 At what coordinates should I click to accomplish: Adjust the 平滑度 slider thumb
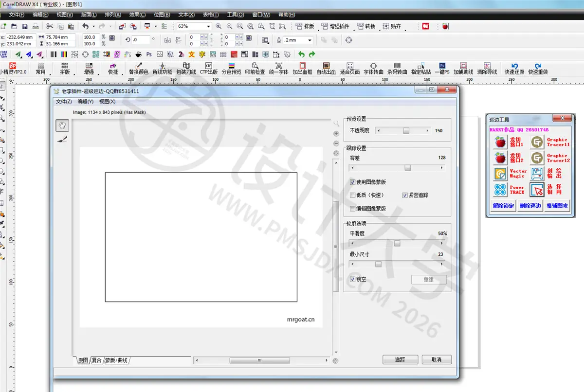click(x=397, y=243)
